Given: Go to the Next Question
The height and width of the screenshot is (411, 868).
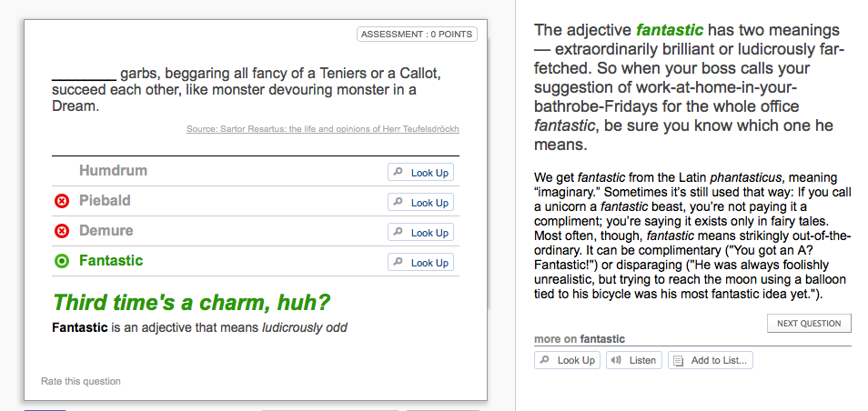Looking at the screenshot, I should 809,323.
